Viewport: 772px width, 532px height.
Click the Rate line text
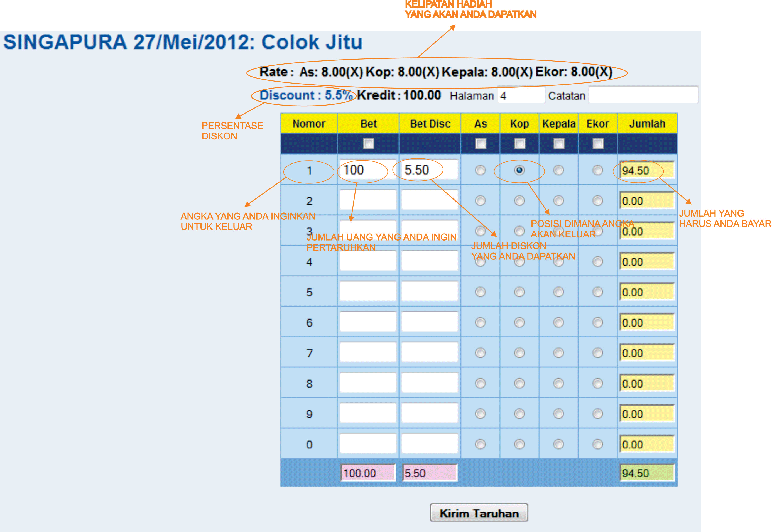coord(436,72)
